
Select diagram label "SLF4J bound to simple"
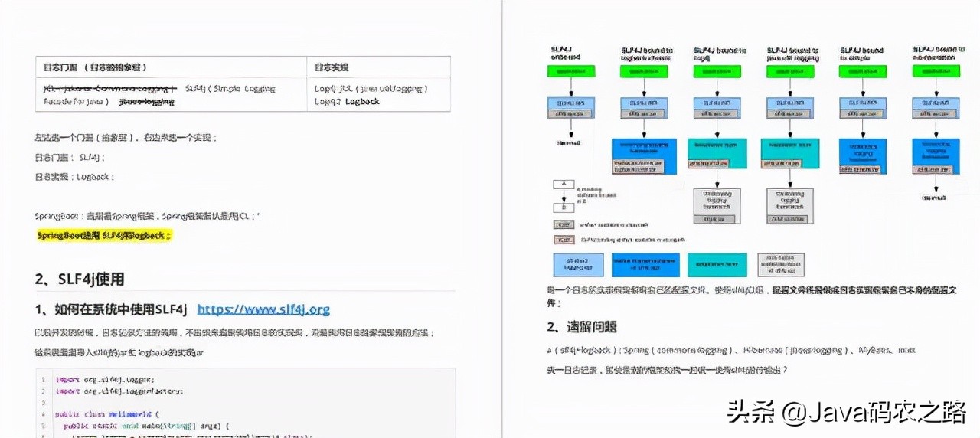pos(861,54)
